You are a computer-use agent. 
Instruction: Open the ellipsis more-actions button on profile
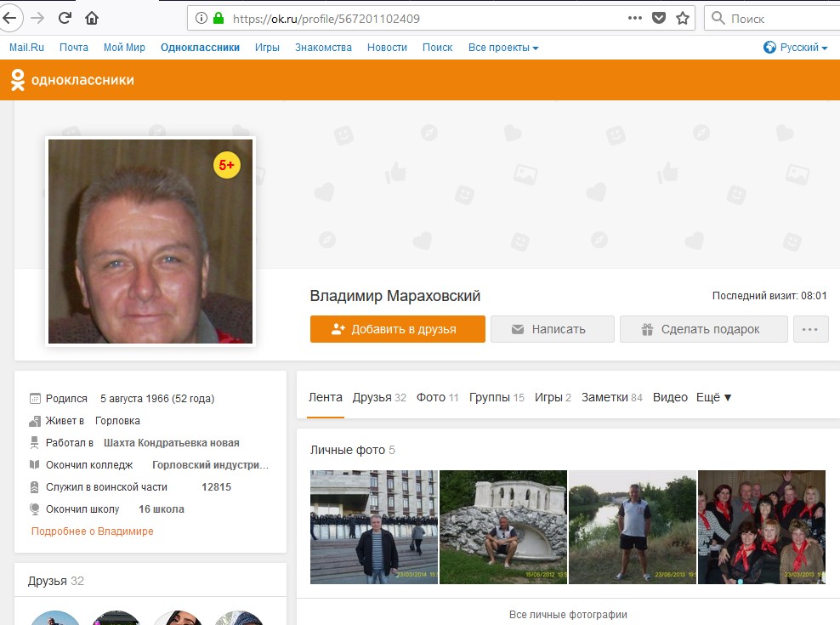[810, 329]
